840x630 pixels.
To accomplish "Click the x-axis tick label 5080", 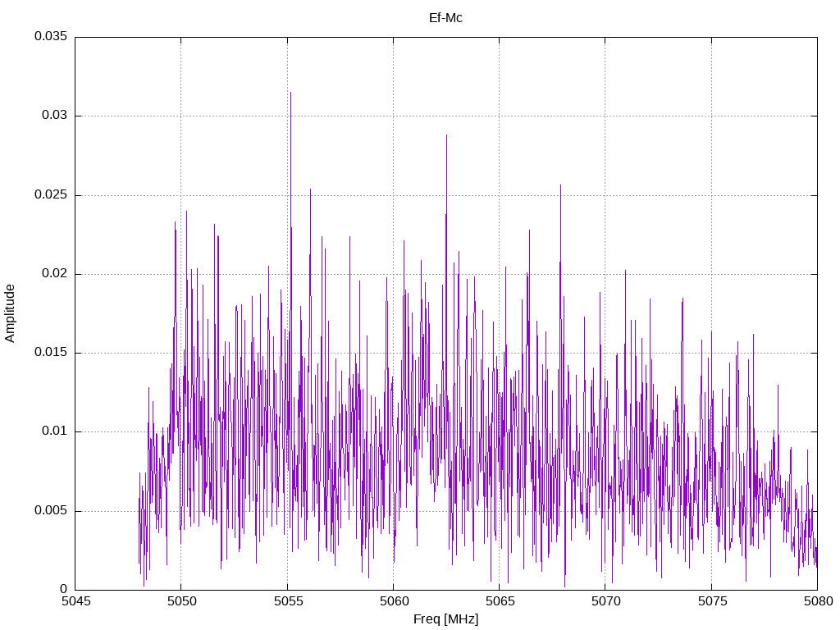I will point(818,601).
